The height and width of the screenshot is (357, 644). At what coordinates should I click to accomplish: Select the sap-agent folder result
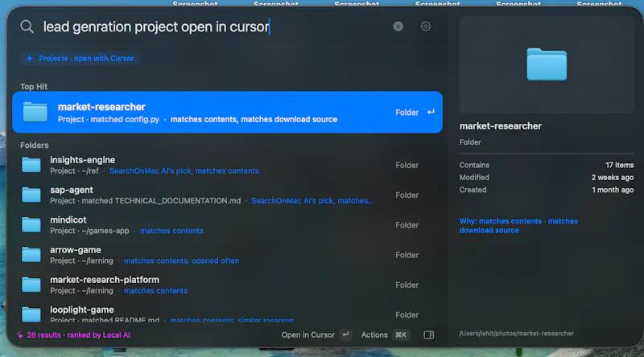point(227,195)
